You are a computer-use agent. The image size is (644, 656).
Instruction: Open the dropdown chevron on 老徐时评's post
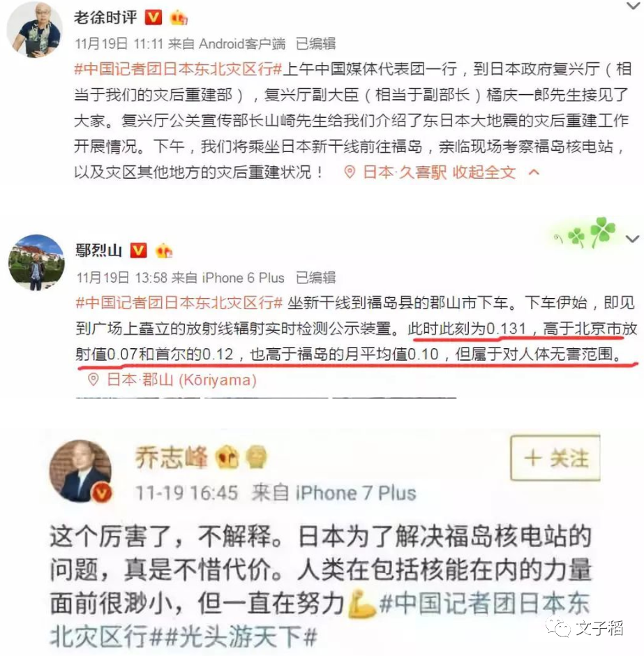coord(633,6)
